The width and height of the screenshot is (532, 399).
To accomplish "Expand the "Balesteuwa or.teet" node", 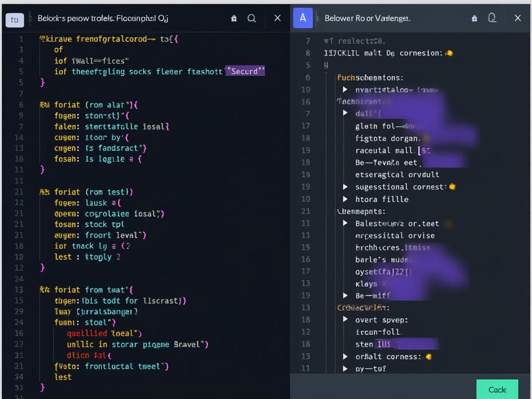I will (x=345, y=223).
